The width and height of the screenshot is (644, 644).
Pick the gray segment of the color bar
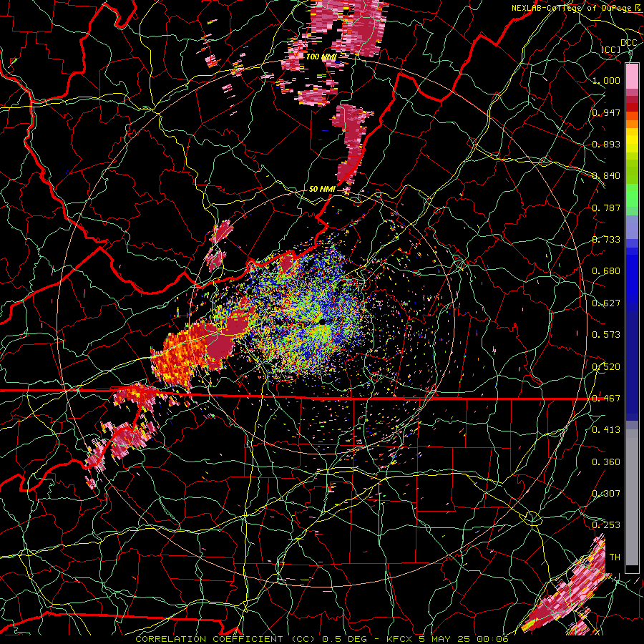[632, 497]
